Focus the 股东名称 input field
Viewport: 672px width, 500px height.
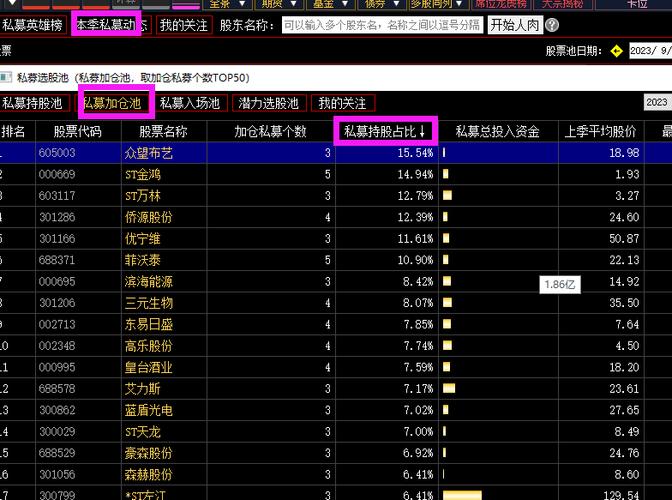pyautogui.click(x=382, y=25)
